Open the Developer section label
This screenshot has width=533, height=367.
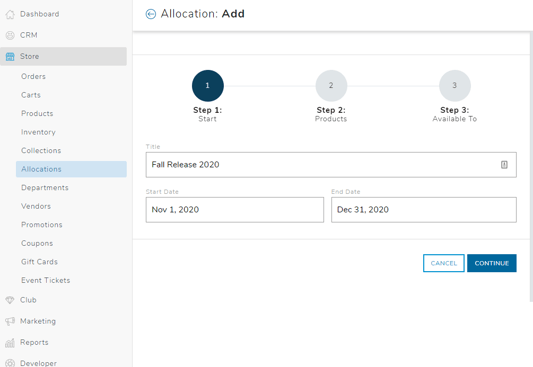click(38, 363)
